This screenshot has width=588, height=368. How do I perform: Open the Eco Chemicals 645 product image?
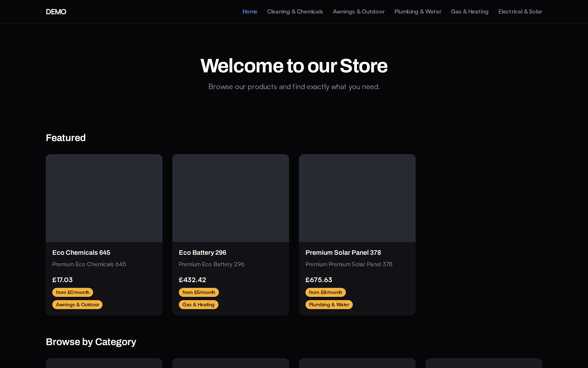104,198
